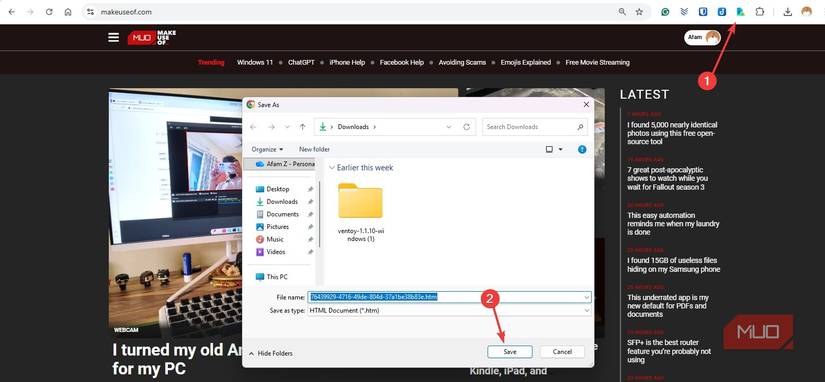Open the blue help icon
The image size is (825, 382).
582,149
